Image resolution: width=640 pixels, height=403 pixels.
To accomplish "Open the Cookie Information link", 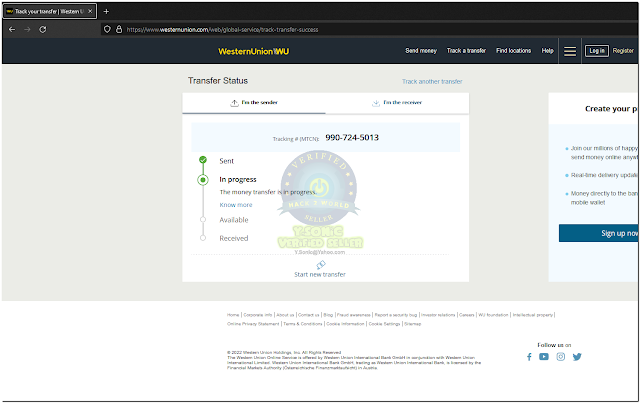I will [345, 324].
